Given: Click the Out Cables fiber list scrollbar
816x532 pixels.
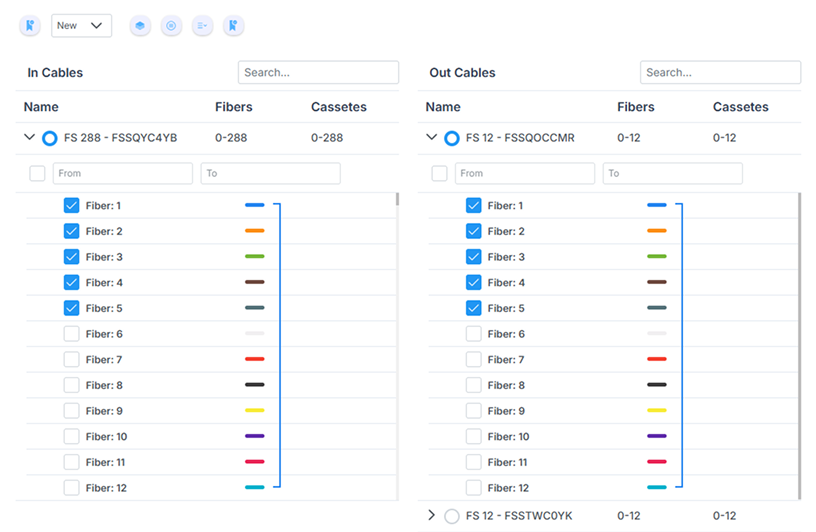Looking at the screenshot, I should [x=799, y=346].
